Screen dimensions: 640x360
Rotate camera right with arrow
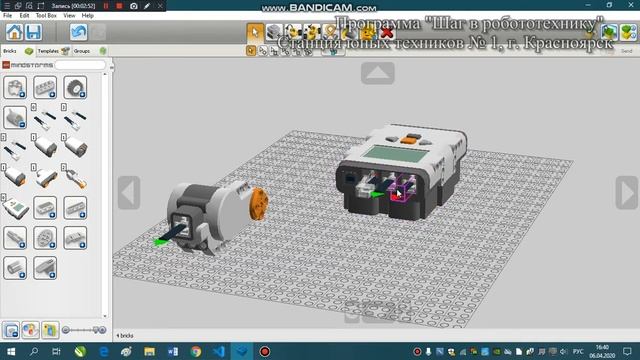click(627, 193)
